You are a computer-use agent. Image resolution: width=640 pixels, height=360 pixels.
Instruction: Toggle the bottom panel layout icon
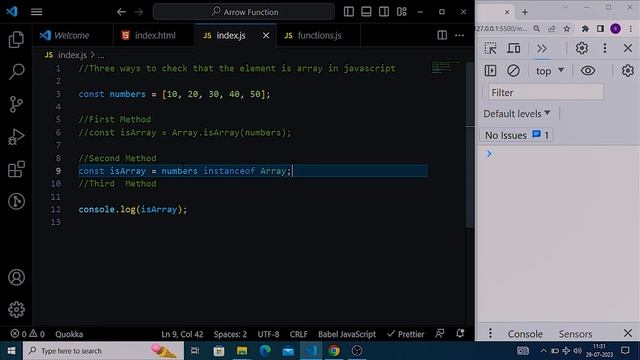(x=366, y=12)
